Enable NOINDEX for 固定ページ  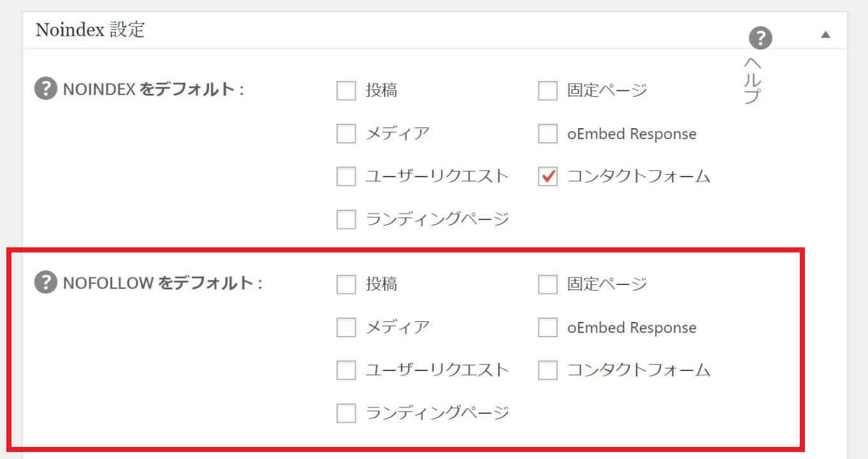pyautogui.click(x=547, y=91)
